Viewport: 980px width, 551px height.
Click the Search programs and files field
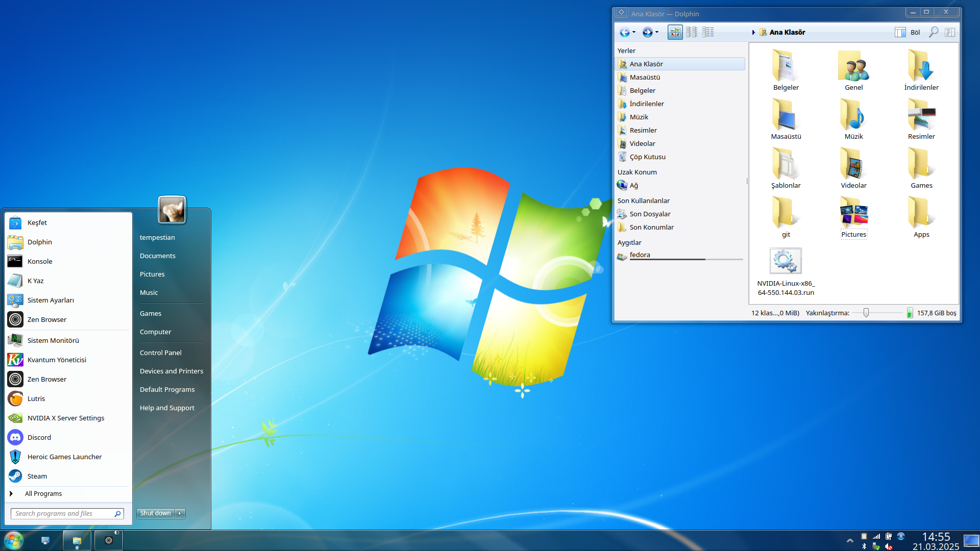[x=61, y=513]
